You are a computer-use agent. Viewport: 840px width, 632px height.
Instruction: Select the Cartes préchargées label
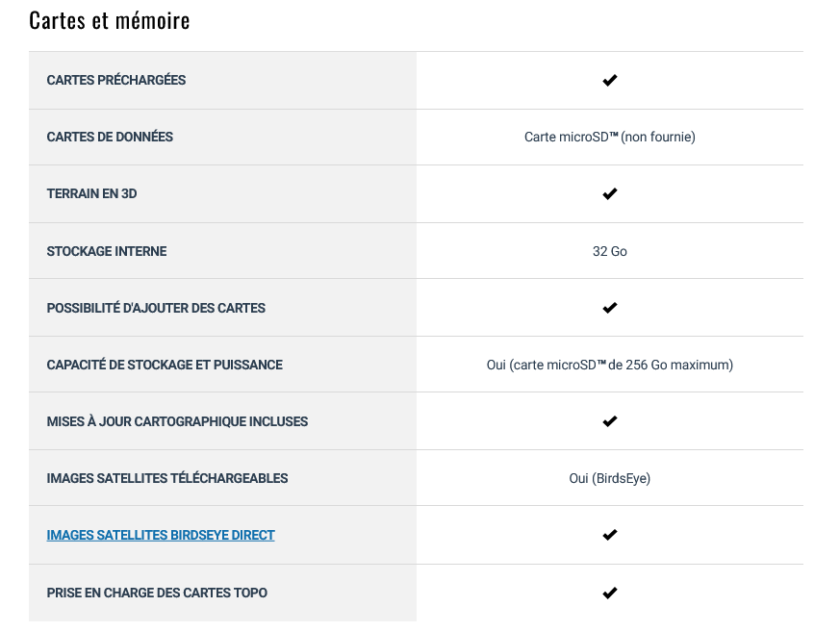(116, 81)
